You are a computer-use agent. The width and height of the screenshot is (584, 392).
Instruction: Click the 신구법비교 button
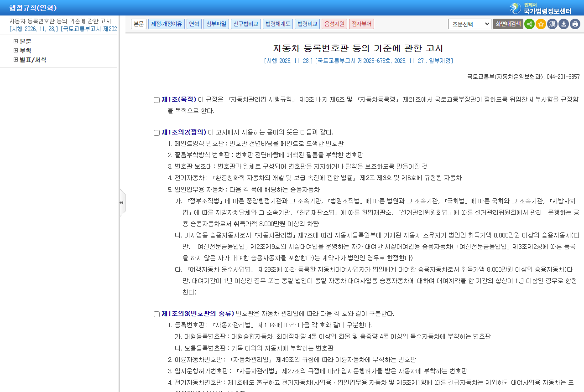[x=245, y=24]
